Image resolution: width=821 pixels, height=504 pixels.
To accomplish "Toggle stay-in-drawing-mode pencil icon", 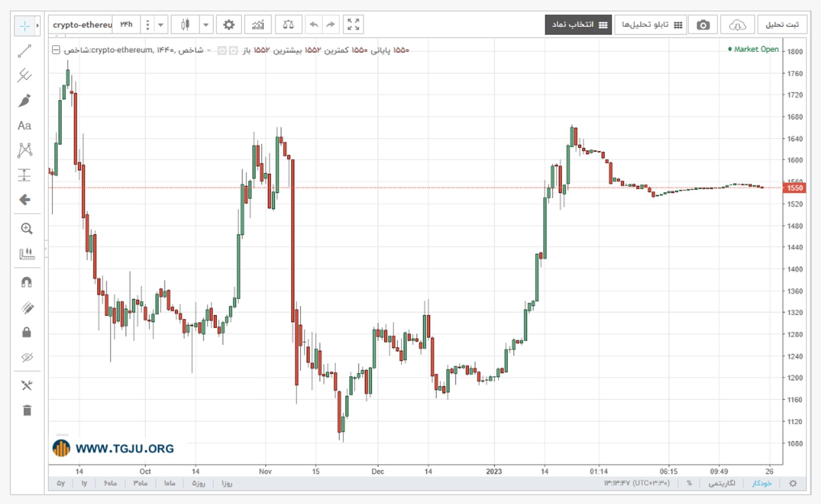I will tap(26, 307).
